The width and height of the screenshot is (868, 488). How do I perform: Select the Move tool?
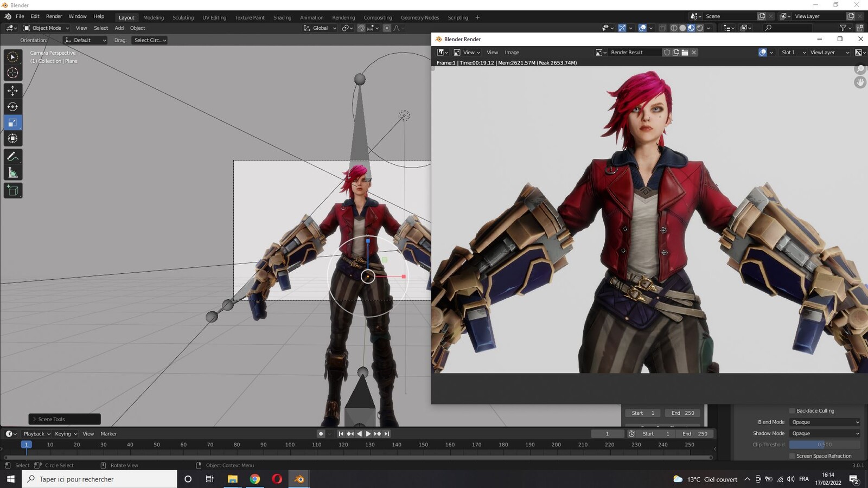coord(13,91)
